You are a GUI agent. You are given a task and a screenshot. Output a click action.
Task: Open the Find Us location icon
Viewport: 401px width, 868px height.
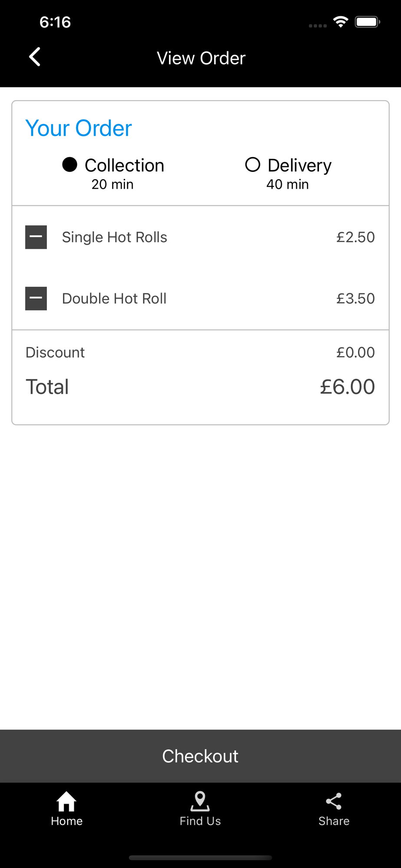(200, 801)
